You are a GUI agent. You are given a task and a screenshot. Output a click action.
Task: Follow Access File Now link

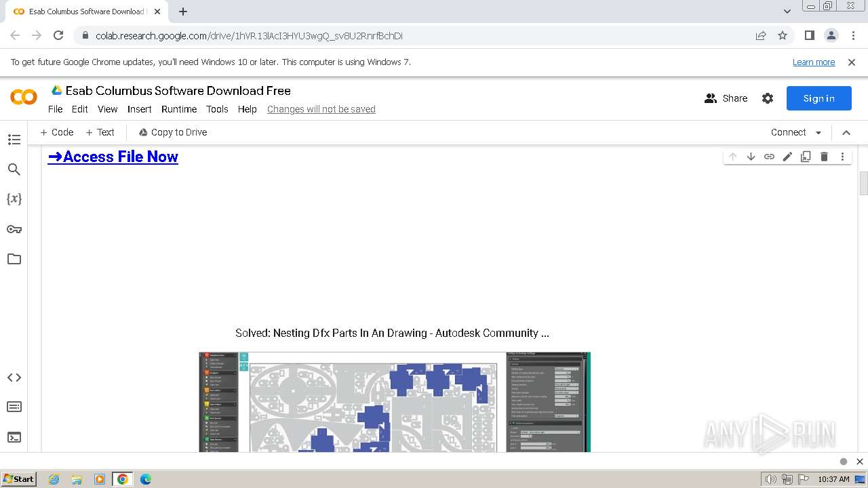click(113, 157)
